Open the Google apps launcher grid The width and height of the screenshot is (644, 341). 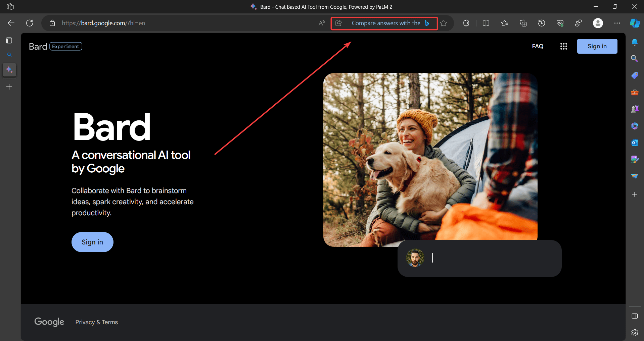(564, 46)
